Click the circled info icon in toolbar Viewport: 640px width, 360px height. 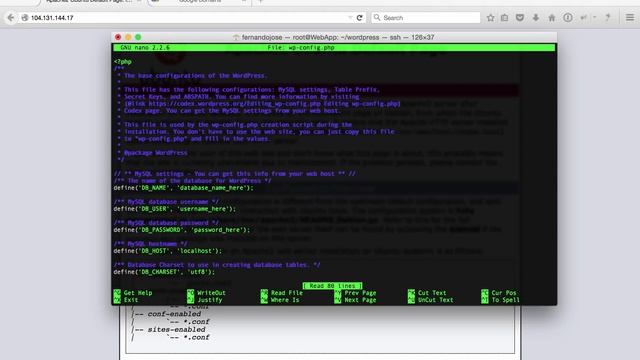click(568, 18)
